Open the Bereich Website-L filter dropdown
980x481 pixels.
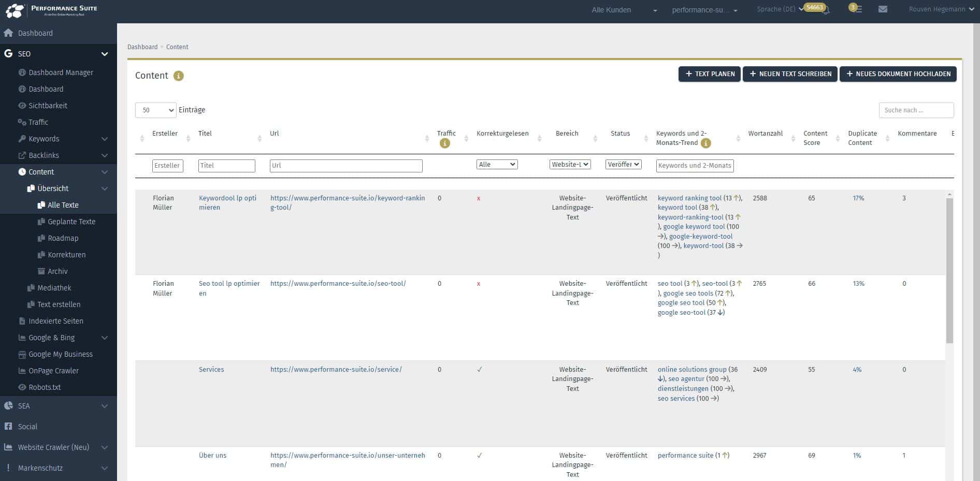(x=570, y=165)
